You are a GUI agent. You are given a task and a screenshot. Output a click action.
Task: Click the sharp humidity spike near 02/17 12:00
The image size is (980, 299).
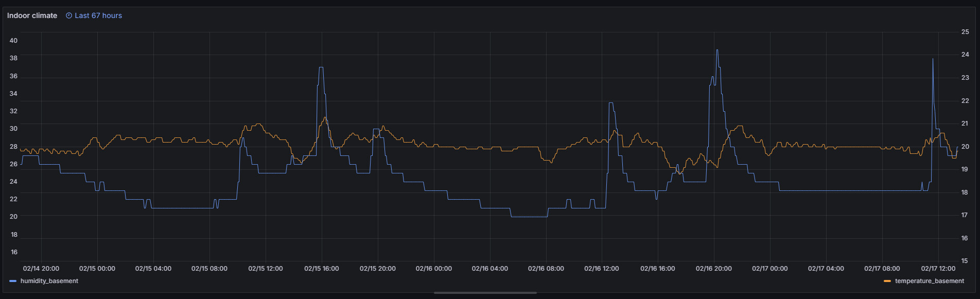click(x=933, y=60)
